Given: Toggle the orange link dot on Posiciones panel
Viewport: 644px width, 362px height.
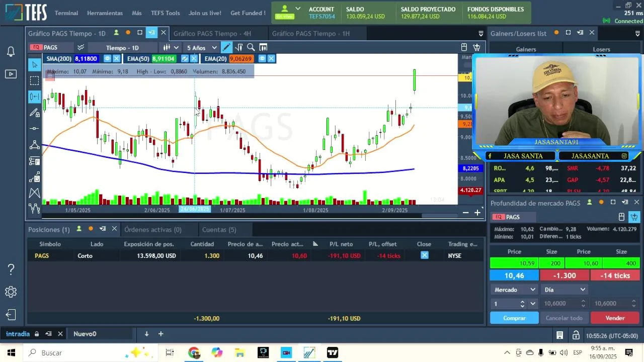Looking at the screenshot, I should (91, 229).
